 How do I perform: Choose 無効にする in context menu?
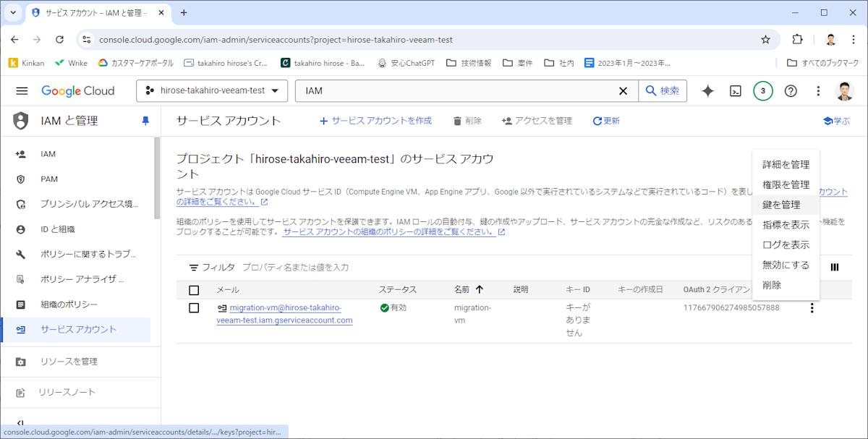point(786,265)
